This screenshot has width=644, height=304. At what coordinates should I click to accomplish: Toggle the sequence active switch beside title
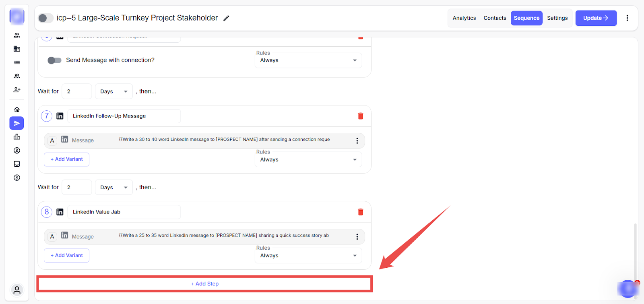coord(45,18)
